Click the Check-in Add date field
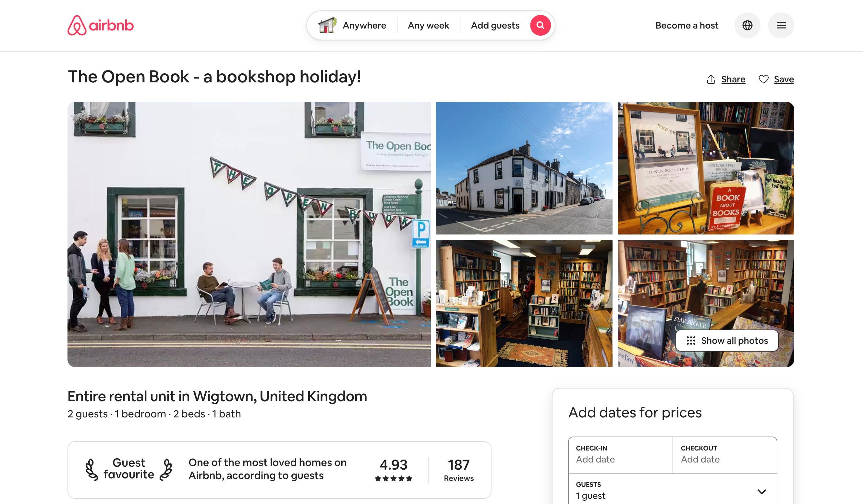 [x=620, y=455]
